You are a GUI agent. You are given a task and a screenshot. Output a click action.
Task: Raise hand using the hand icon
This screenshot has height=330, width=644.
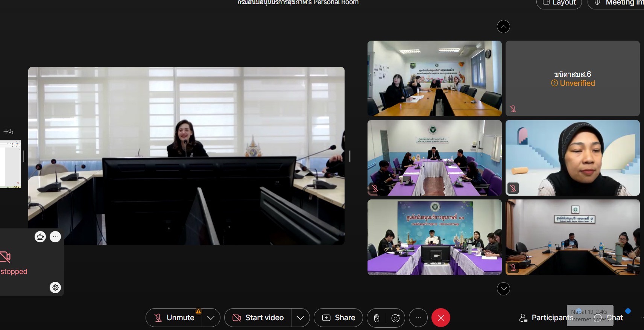(377, 318)
